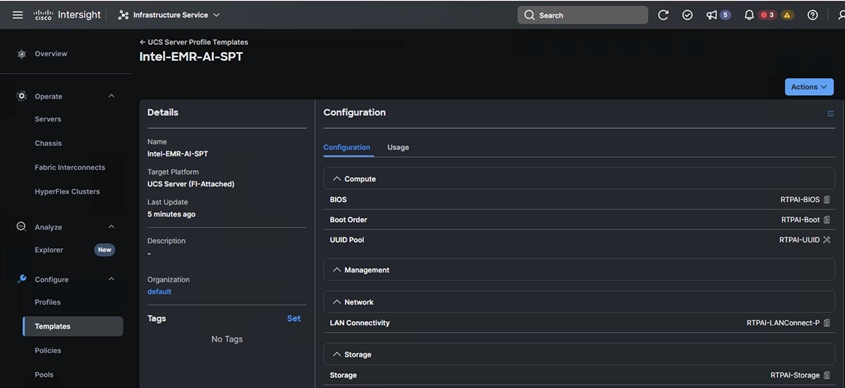Select Templates in the sidebar
This screenshot has height=388, width=845.
[73, 327]
